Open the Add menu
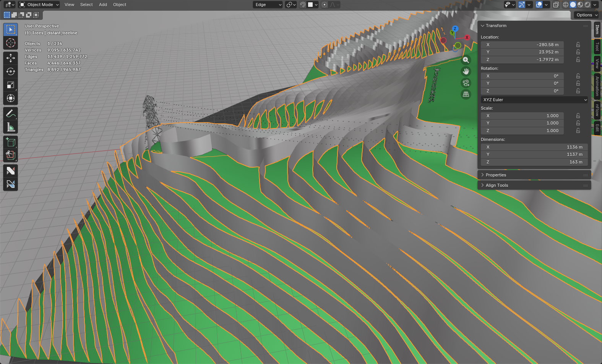 click(x=103, y=5)
